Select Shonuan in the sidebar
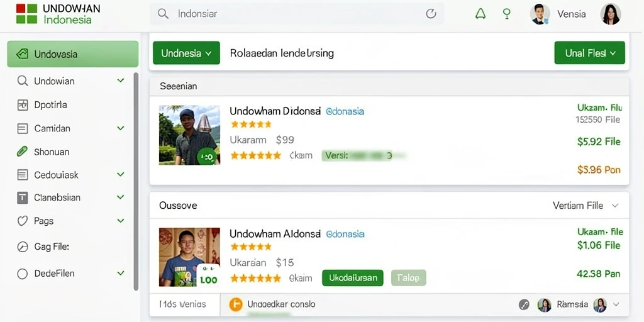 52,152
